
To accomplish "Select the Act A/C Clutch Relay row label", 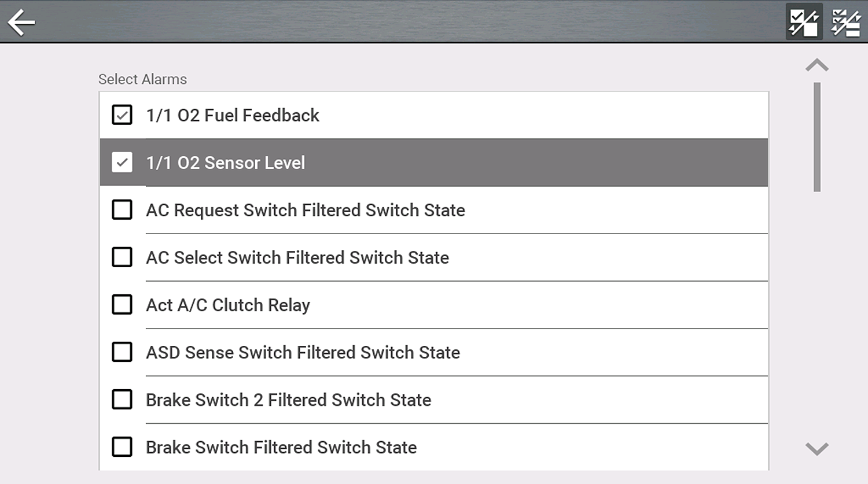I will (228, 305).
